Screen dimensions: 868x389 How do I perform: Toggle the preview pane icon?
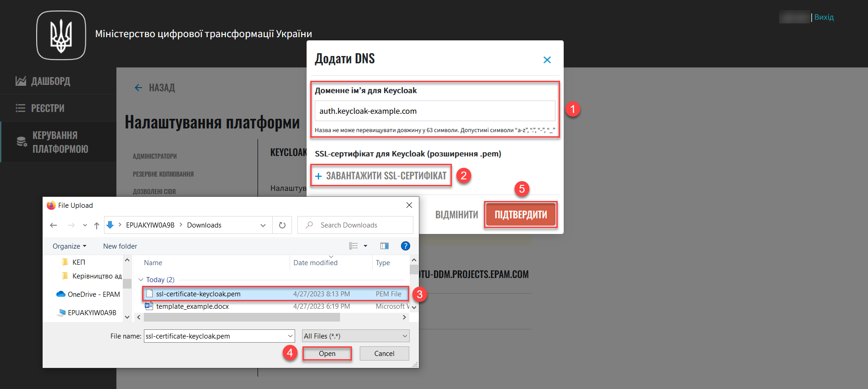pos(385,246)
